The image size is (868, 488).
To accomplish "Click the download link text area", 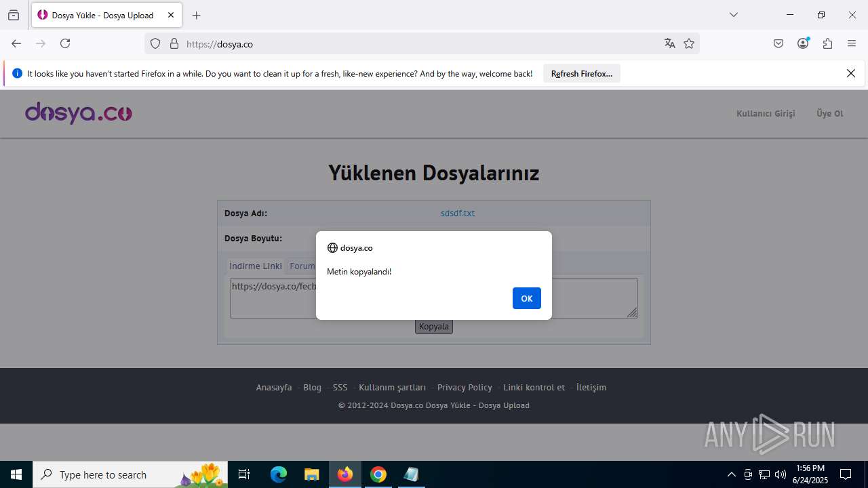I will 434,298.
